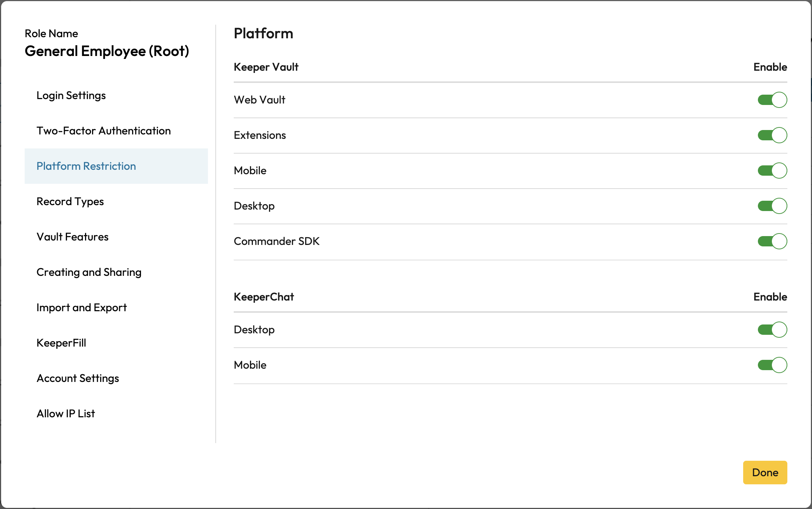Click the yellow Done button

[x=765, y=473]
